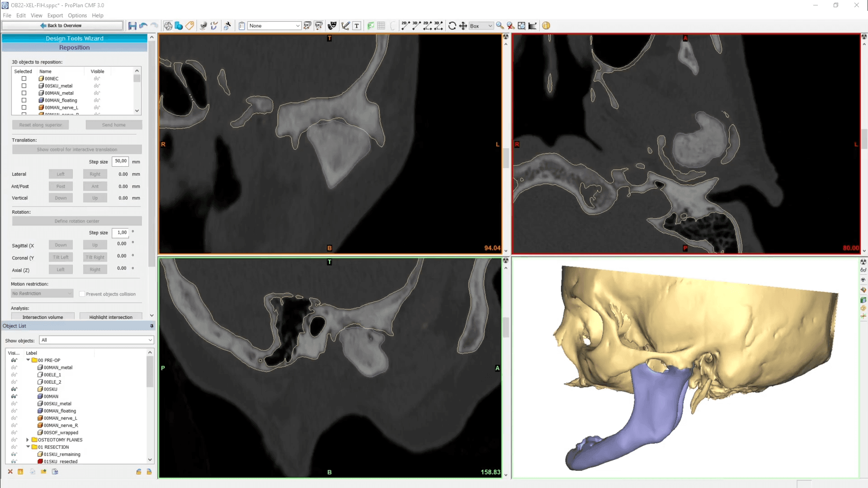Click the down arrow of the reposition objects list scrollbar
The width and height of the screenshot is (868, 488).
pos(137,111)
